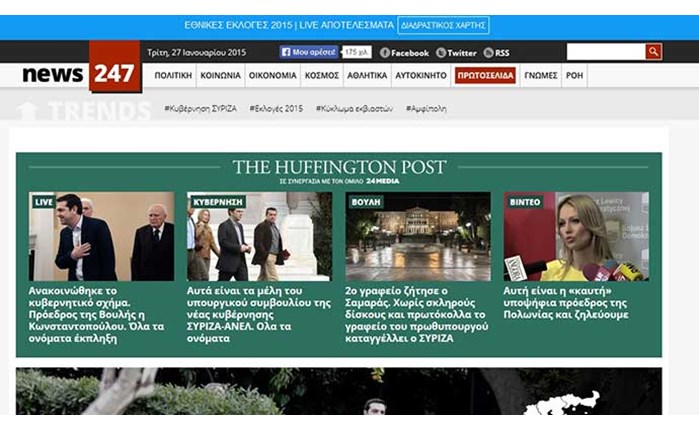This screenshot has width=699, height=430.
Task: Click the date 'Τρίτη, 27 Ιανουαρίου 2015'
Action: pyautogui.click(x=197, y=53)
